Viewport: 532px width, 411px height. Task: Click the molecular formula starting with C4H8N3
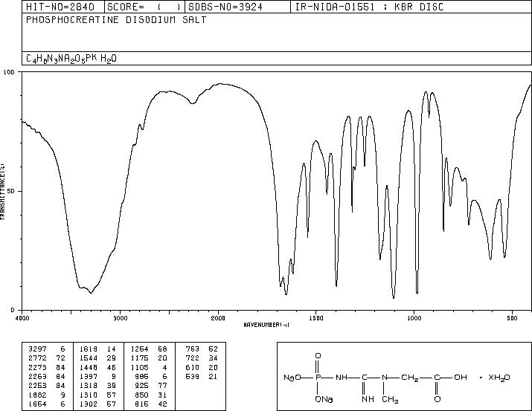(71, 59)
